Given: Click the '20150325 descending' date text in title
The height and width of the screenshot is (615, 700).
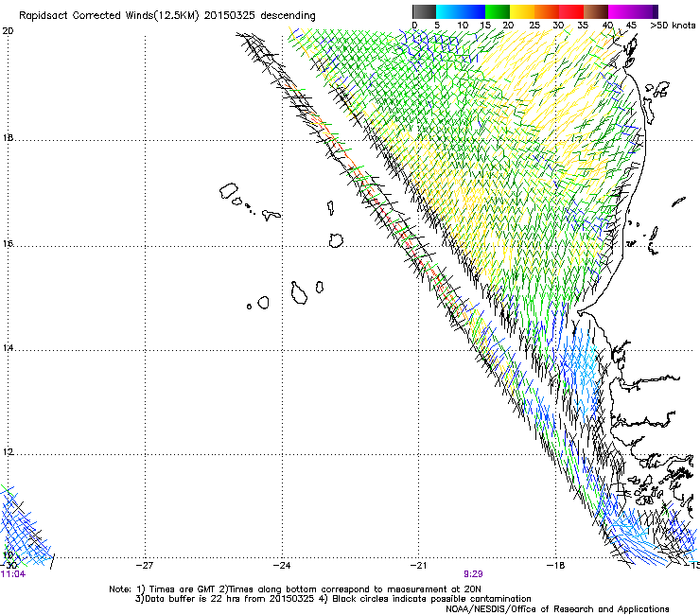Looking at the screenshot, I should pos(259,16).
